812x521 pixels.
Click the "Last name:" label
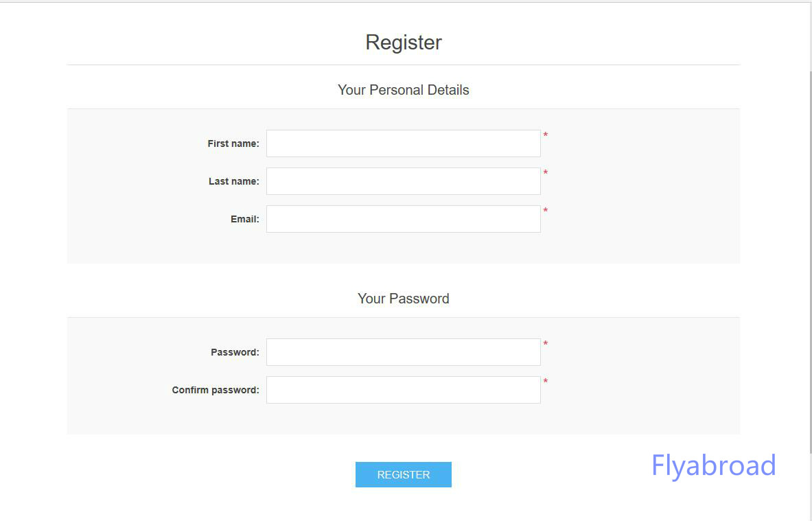[x=233, y=181]
